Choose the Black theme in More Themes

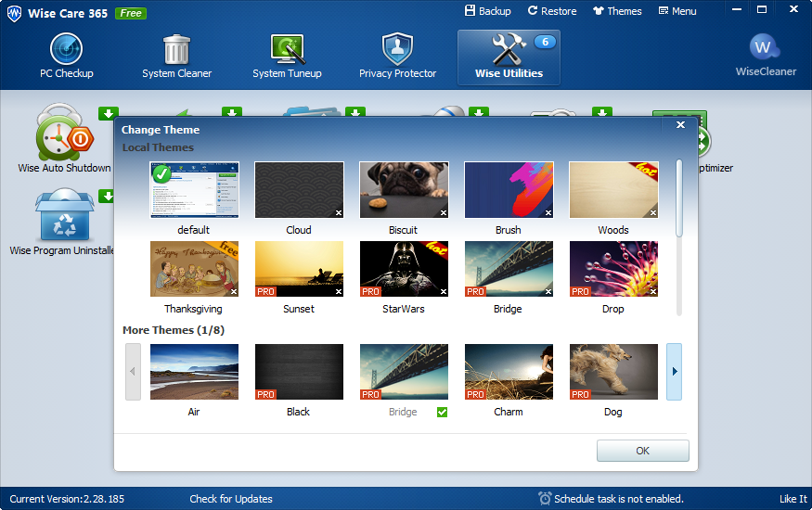pyautogui.click(x=299, y=372)
